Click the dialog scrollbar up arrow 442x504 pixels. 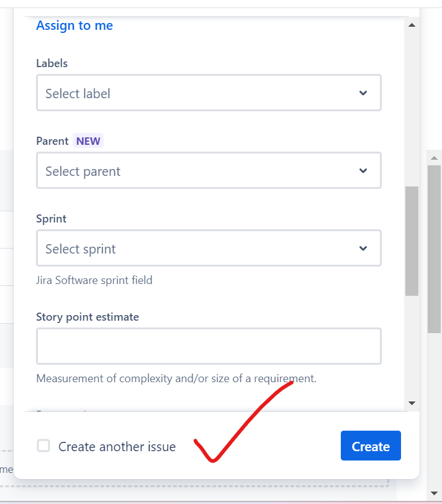[x=411, y=25]
